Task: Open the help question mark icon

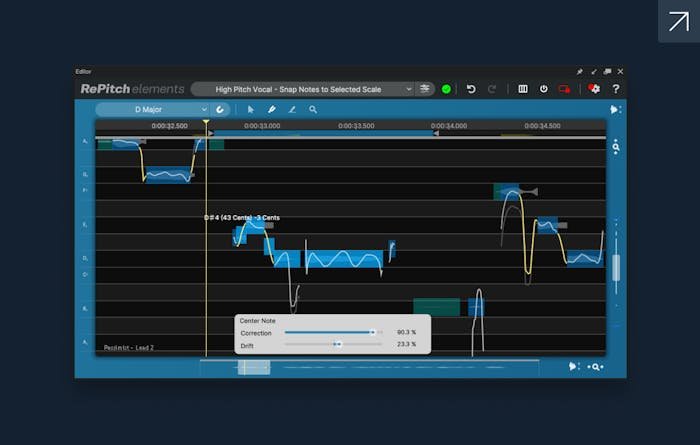Action: (x=616, y=89)
